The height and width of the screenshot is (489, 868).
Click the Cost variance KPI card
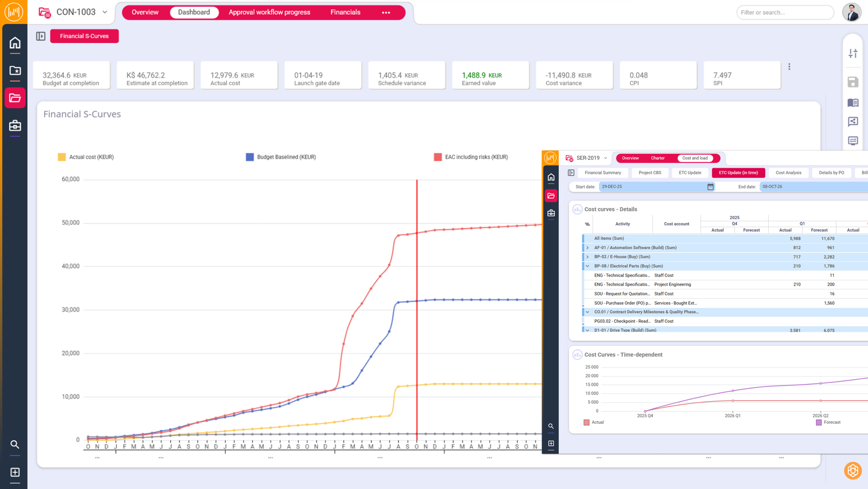click(574, 75)
